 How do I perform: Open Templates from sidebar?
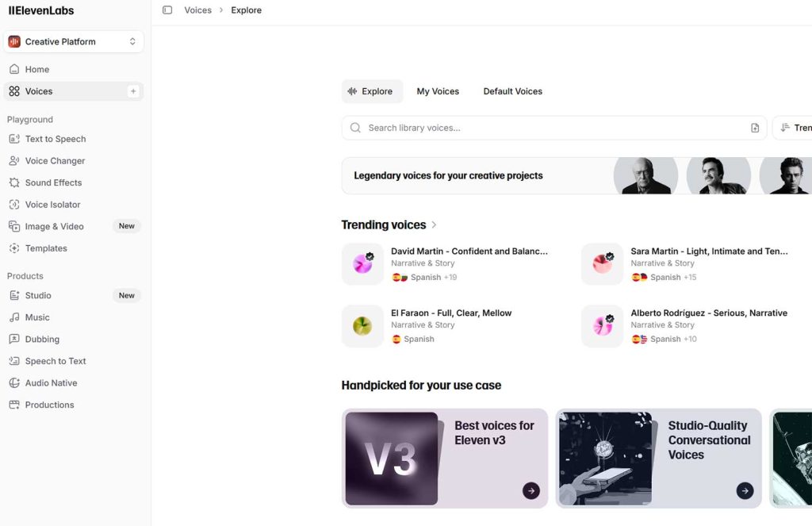74,248
